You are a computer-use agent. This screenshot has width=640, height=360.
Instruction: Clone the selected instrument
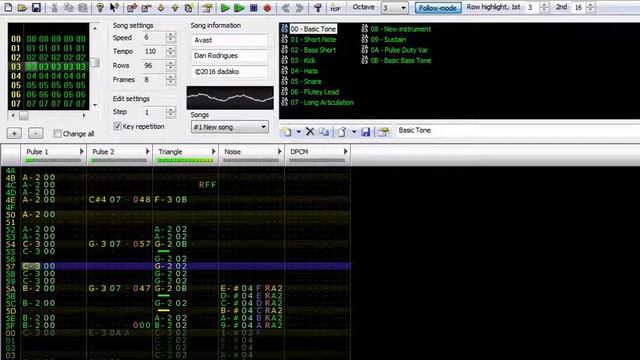[x=324, y=132]
